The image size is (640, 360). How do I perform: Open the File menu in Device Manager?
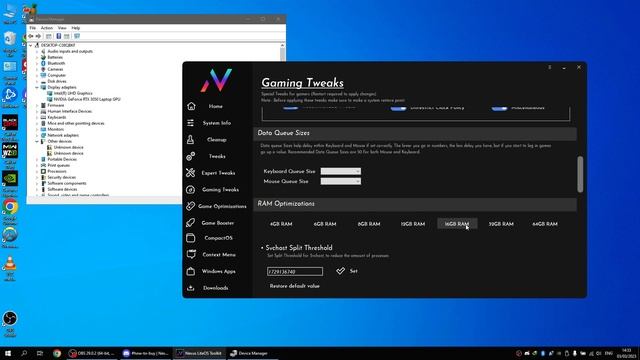click(x=33, y=28)
